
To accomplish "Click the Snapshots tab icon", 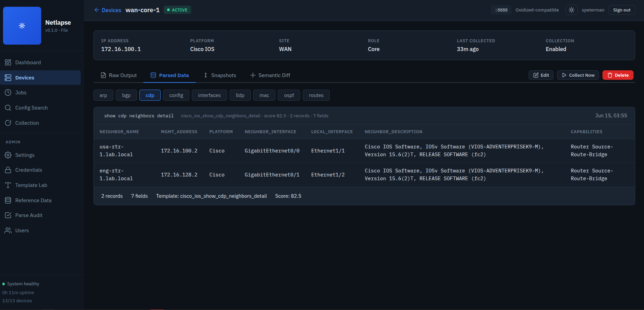I will (x=206, y=75).
